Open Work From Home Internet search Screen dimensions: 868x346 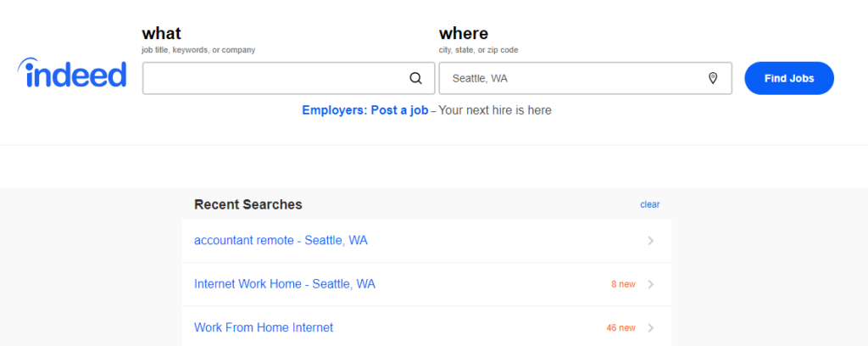pyautogui.click(x=264, y=327)
